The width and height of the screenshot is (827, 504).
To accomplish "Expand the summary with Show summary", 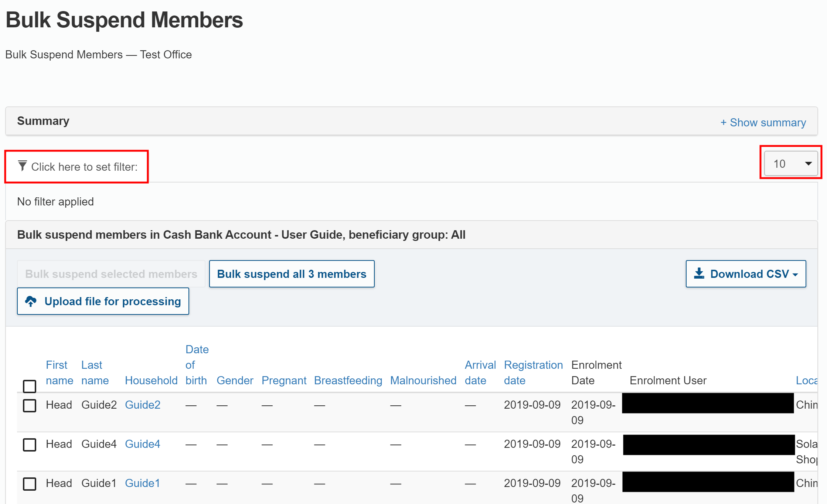I will coord(763,122).
